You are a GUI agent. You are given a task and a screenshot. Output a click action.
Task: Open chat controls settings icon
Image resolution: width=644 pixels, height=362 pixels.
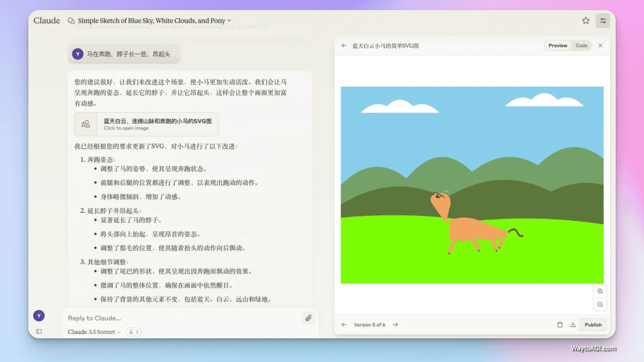[603, 21]
